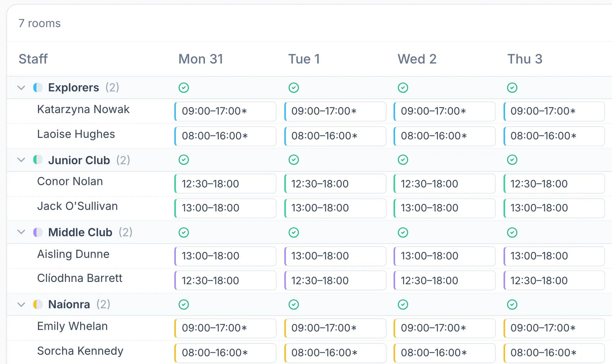Open Clíodhna Barrett's Tue 1 shift

coord(335,280)
